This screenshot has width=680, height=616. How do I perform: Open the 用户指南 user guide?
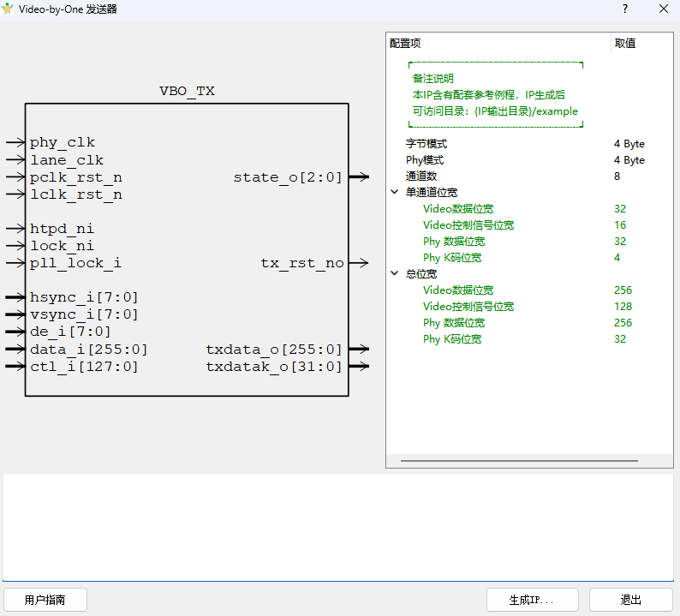coord(45,600)
